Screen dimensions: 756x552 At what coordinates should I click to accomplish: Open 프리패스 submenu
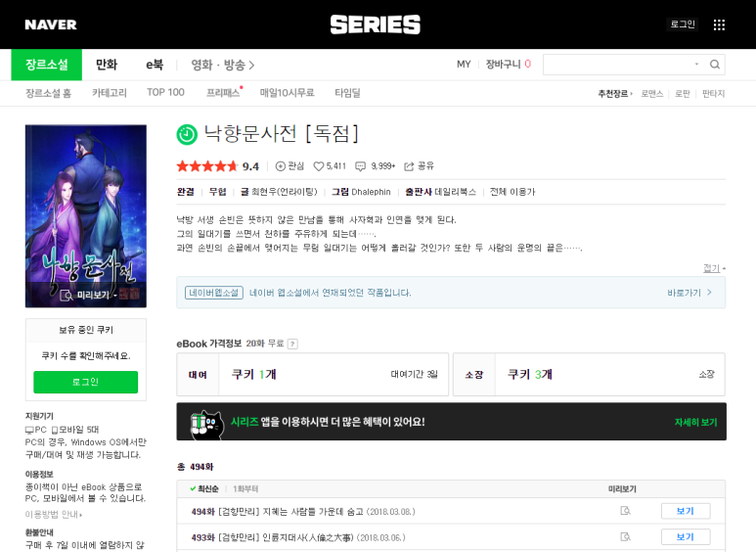223,93
